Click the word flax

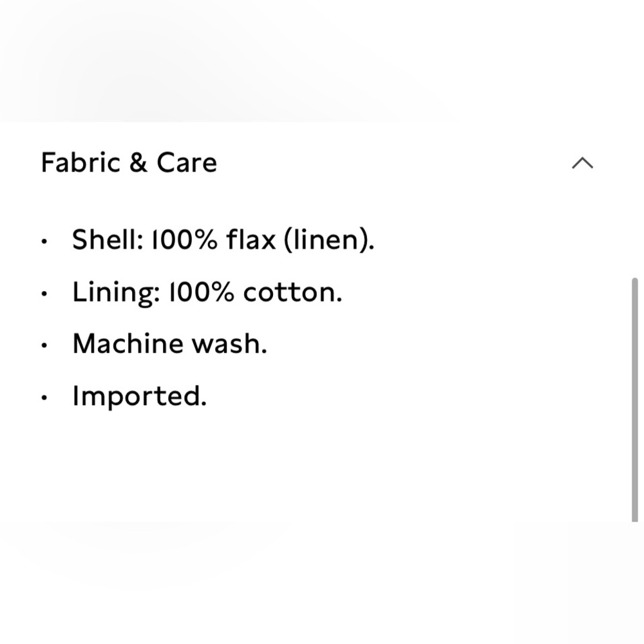tap(251, 239)
